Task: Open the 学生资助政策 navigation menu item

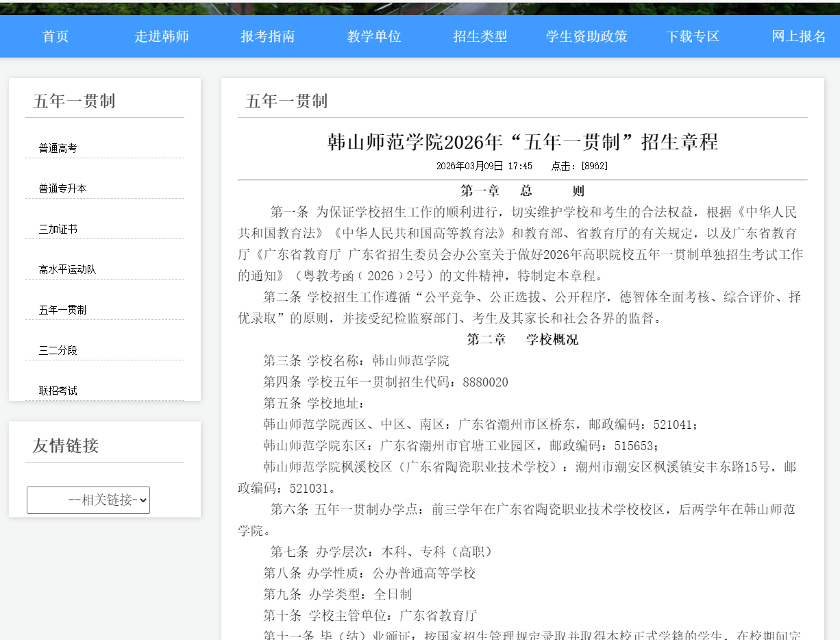Action: [586, 37]
